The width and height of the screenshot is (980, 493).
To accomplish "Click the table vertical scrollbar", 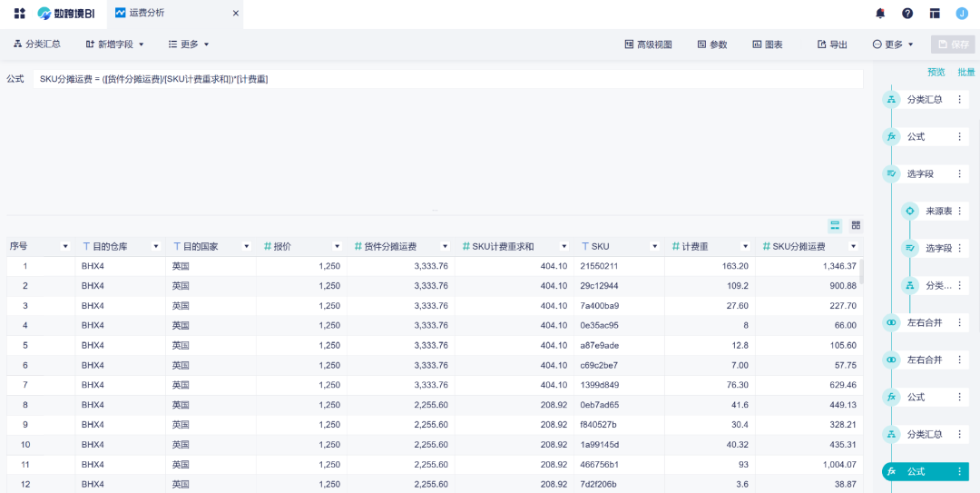I will pos(863,271).
